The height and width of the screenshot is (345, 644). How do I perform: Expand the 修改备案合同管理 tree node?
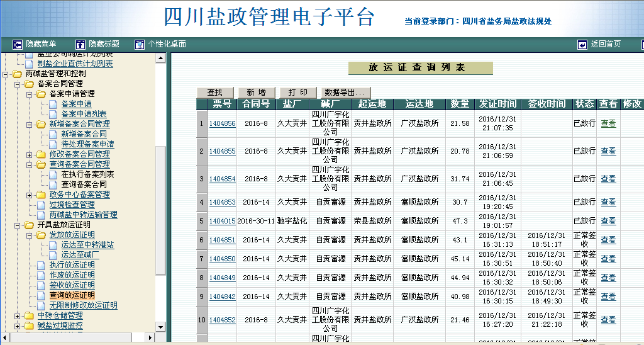[29, 154]
